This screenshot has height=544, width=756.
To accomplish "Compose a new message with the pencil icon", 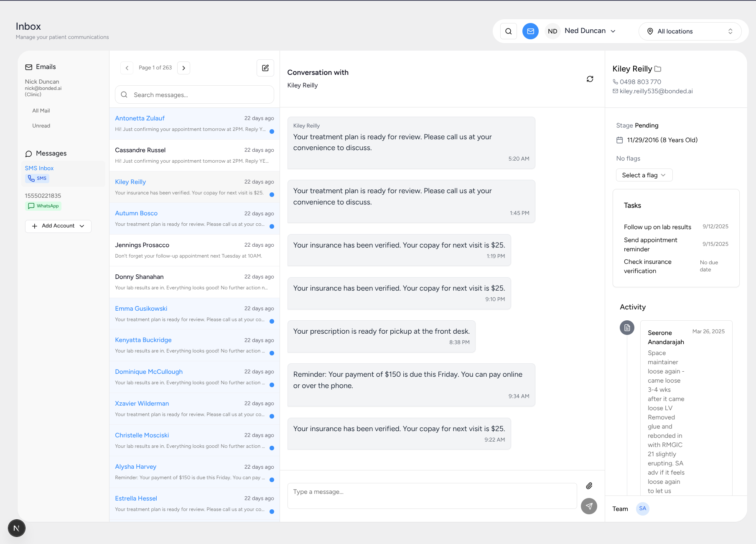I will coord(265,68).
